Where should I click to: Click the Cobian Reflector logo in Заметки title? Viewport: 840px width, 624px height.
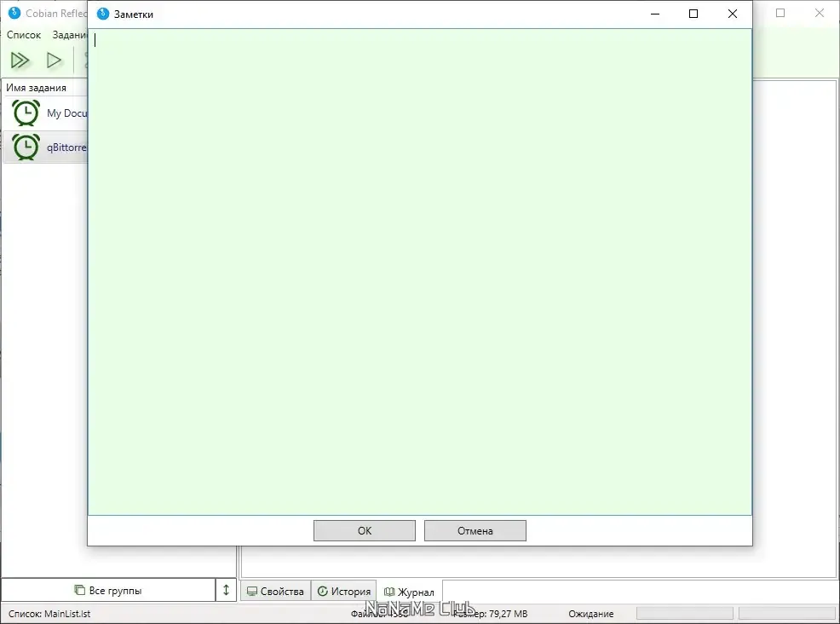pos(103,14)
